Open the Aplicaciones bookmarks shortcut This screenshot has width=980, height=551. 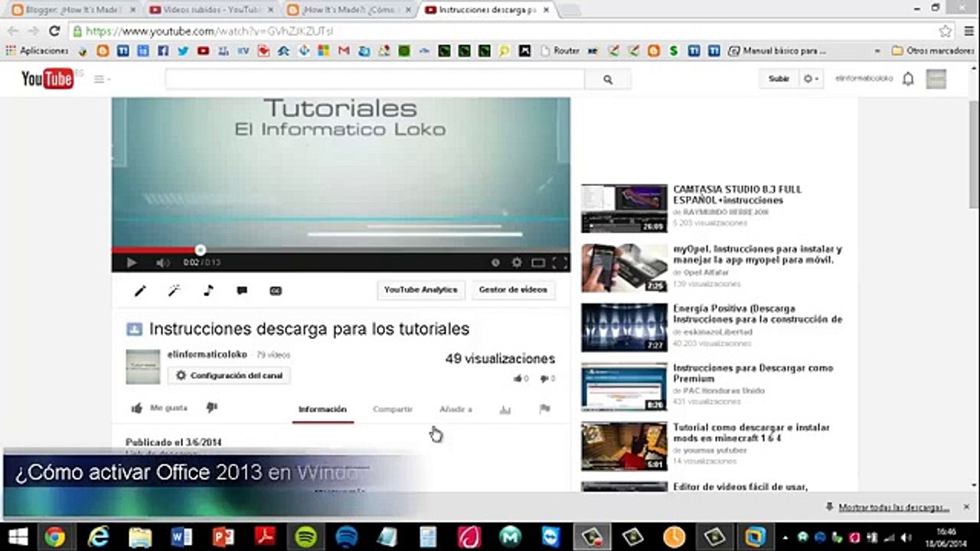click(x=37, y=51)
